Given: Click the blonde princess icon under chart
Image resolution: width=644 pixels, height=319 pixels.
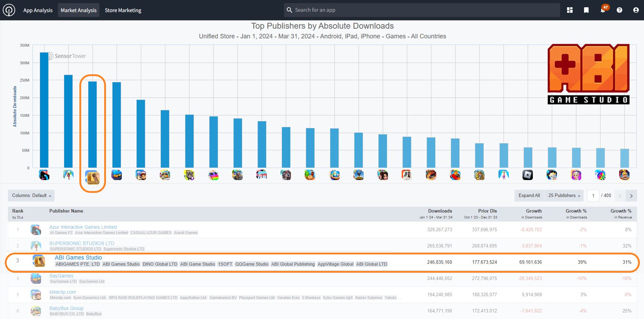Looking at the screenshot, I should 576,175.
